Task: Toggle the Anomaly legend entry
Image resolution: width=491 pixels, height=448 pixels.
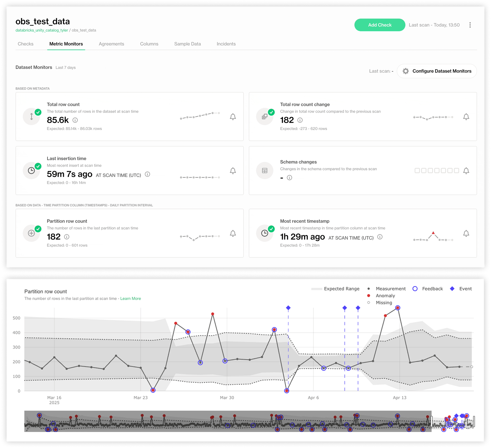Action: point(381,295)
